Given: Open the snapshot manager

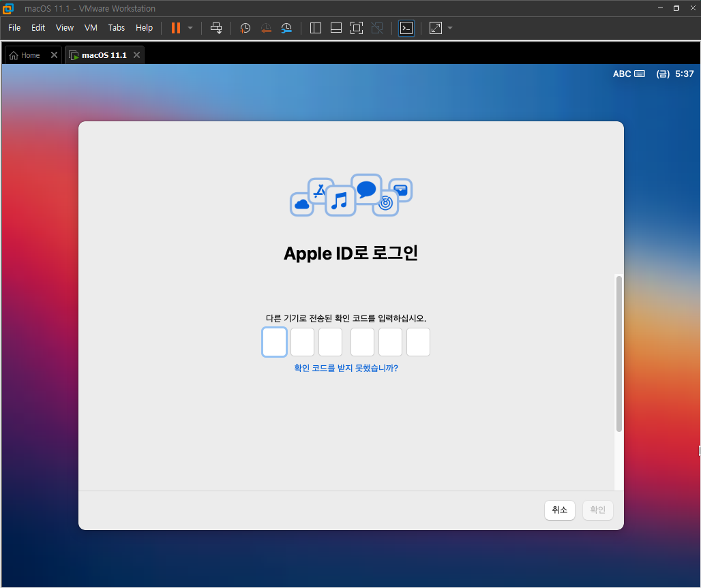Looking at the screenshot, I should [286, 28].
